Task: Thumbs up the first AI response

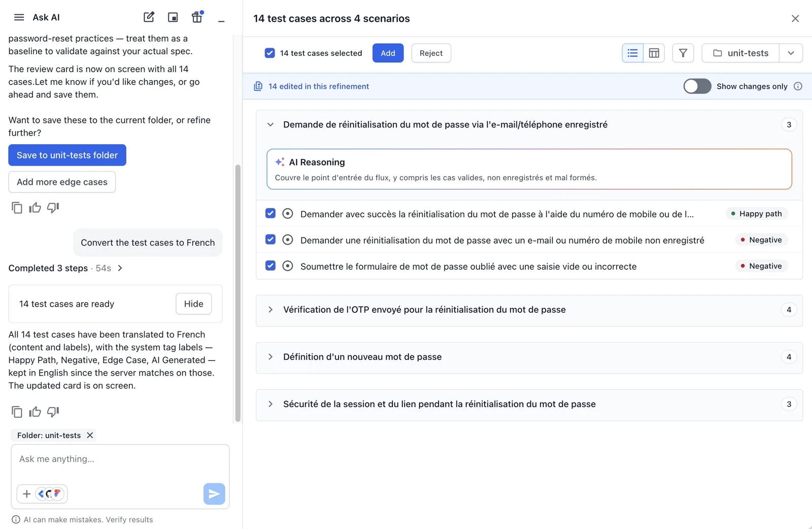Action: [x=35, y=208]
